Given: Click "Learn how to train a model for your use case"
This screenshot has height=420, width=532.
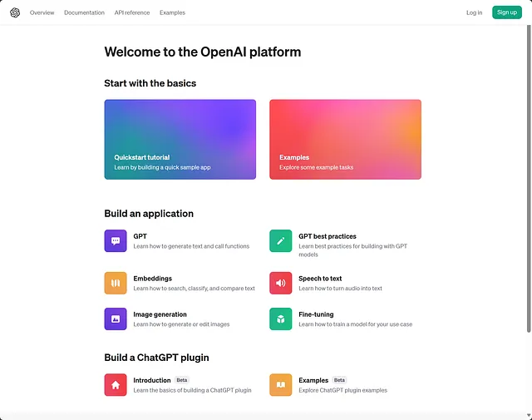Looking at the screenshot, I should [x=356, y=324].
